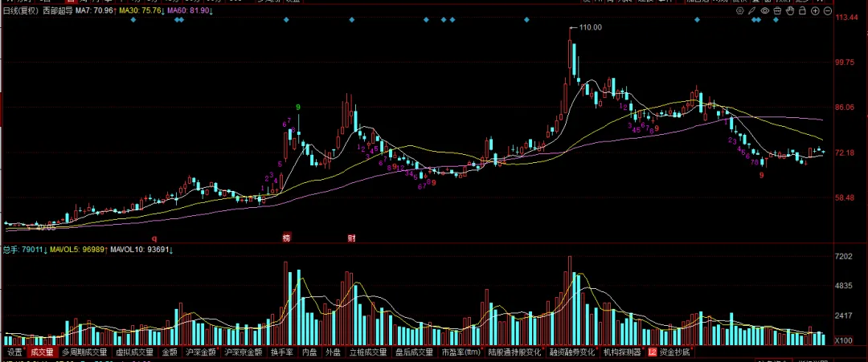Click the 日线(复权) period label
The height and width of the screenshot is (362, 868).
(x=21, y=10)
